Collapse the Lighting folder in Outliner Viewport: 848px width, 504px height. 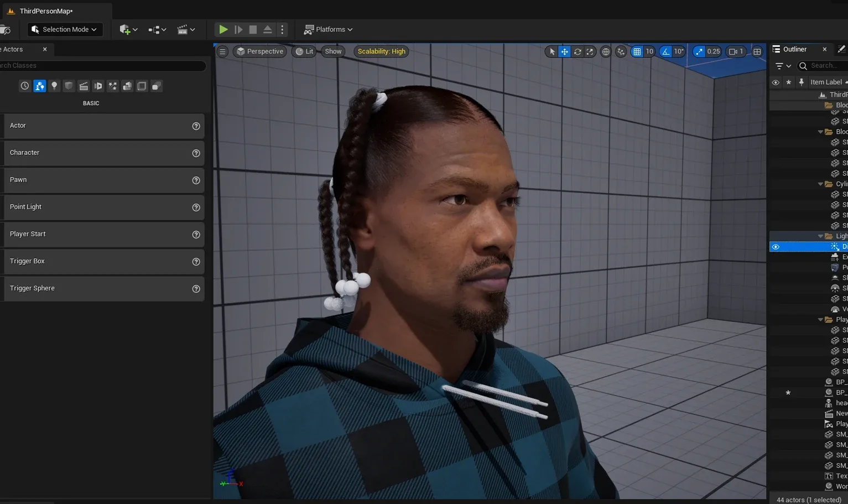pos(820,236)
